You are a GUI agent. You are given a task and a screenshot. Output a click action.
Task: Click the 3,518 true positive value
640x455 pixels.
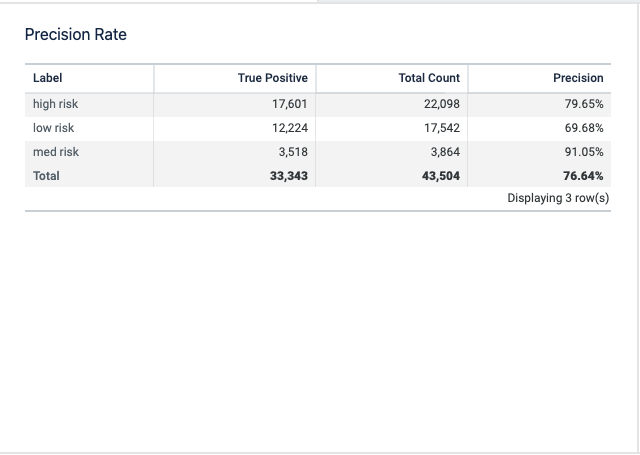pos(292,152)
